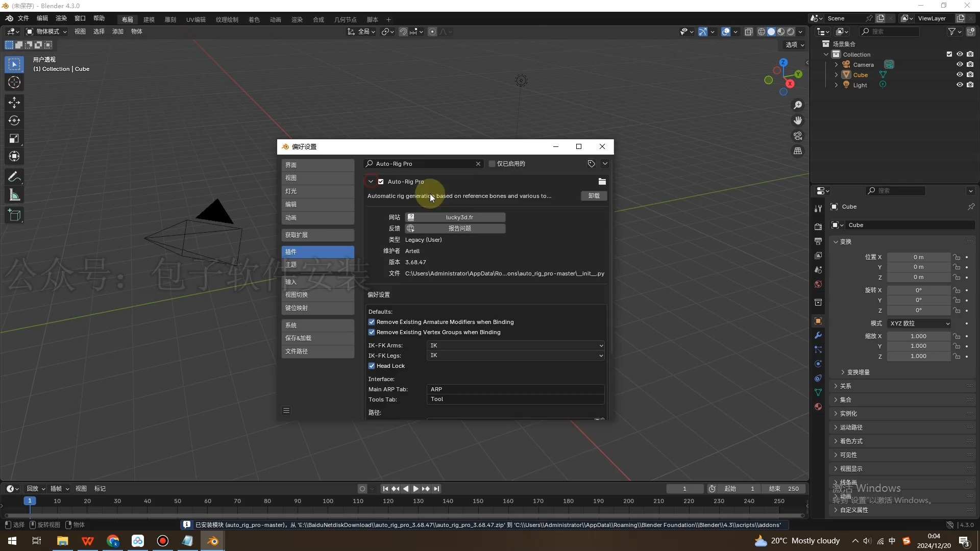Expand the Delta Transform panel
Viewport: 980px width, 551px height.
(x=857, y=372)
